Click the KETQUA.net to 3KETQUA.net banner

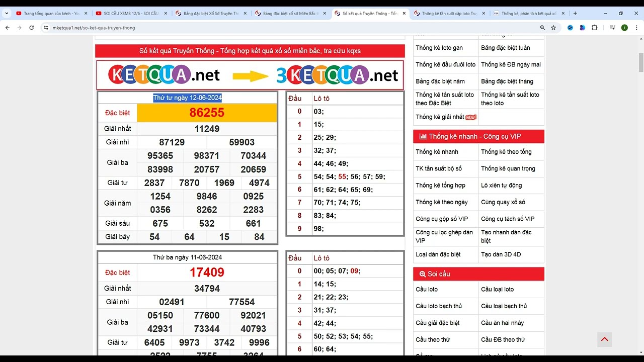pos(250,75)
